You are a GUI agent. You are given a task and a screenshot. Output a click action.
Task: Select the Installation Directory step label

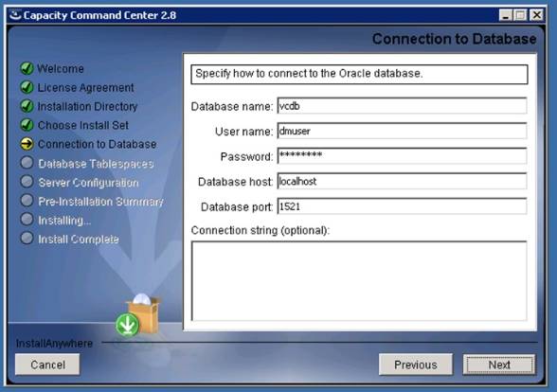point(87,106)
